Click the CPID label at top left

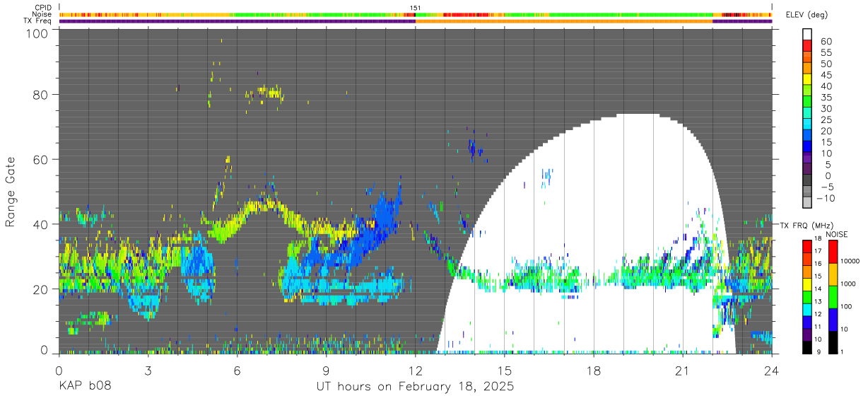click(x=42, y=8)
